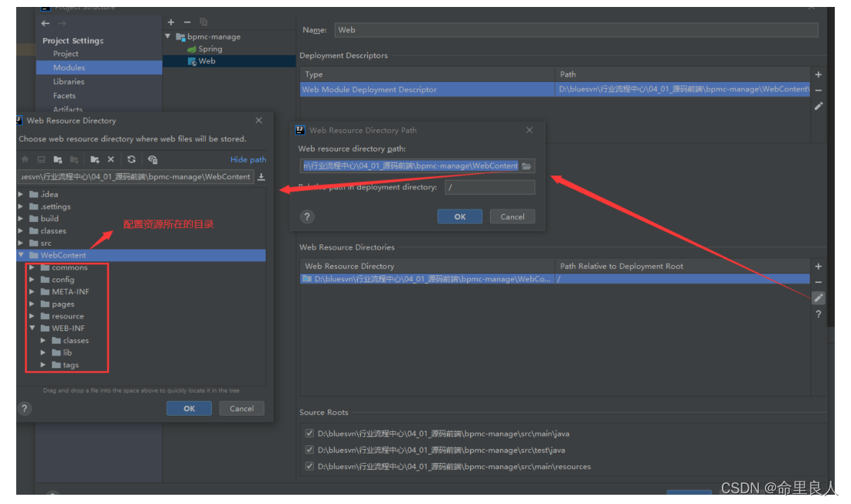Jump to project directory in chooser toolbar
851x504 pixels.
pos(58,159)
